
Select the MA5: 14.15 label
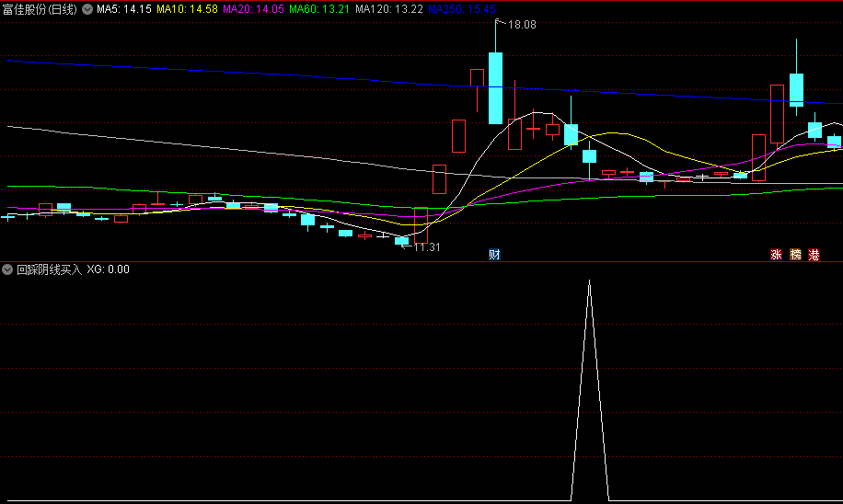124,9
